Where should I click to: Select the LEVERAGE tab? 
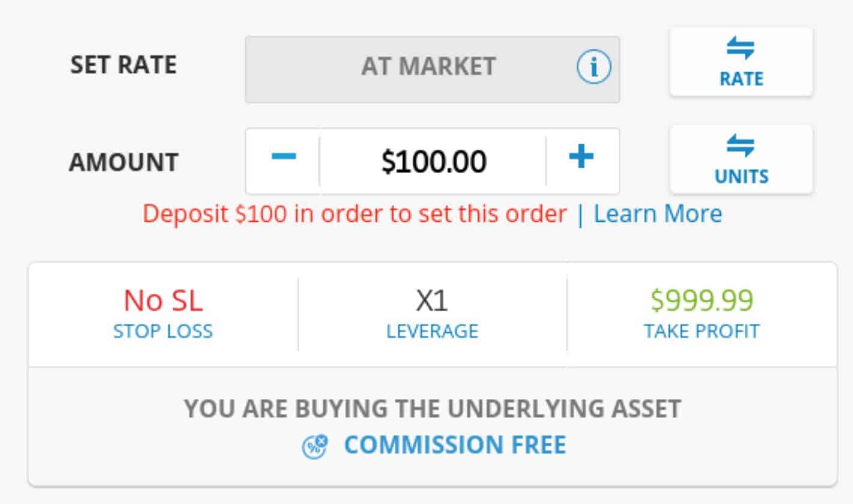click(x=431, y=330)
